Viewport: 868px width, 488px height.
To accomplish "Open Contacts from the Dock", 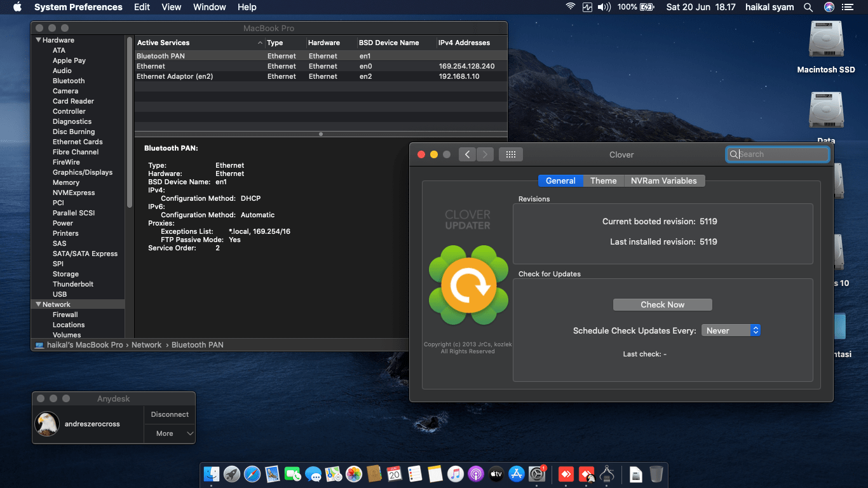I will (x=374, y=474).
